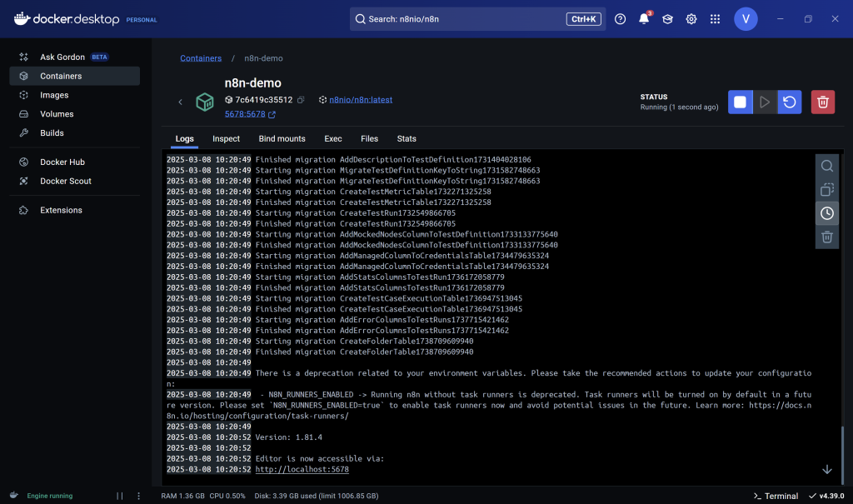
Task: Click the 'Version: 1.81.4' log line
Action: [289, 437]
